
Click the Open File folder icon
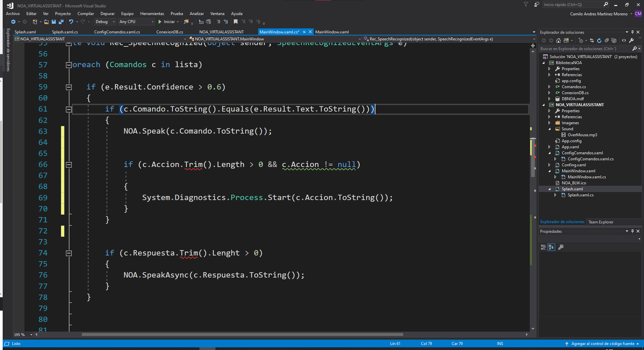(x=46, y=22)
